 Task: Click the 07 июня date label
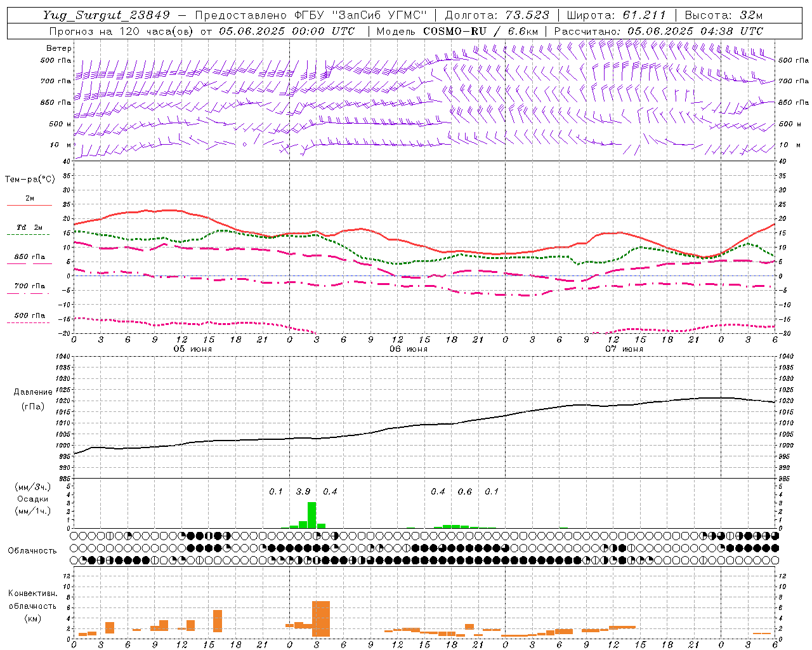[x=624, y=349]
